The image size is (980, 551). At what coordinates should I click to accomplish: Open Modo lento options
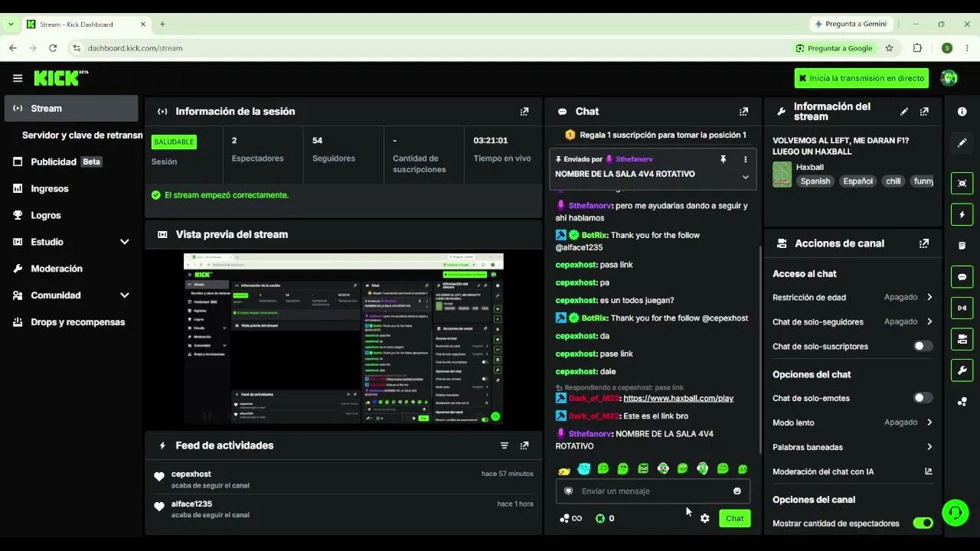tap(852, 422)
